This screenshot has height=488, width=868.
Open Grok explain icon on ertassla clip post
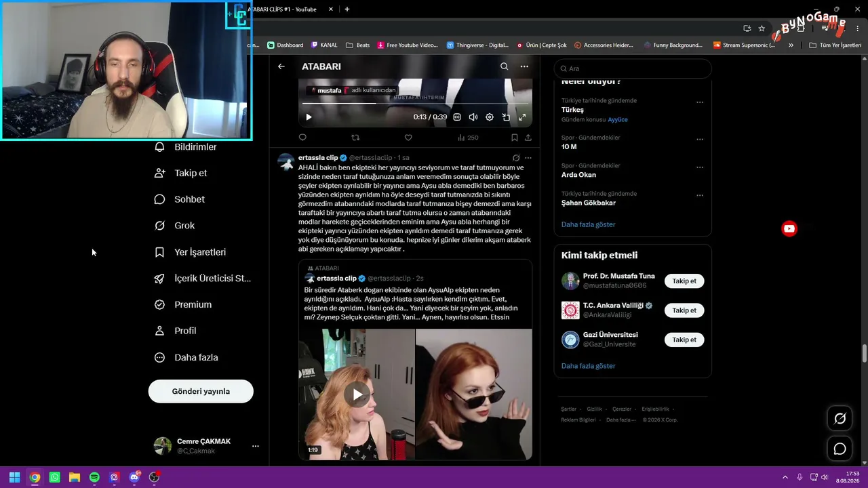click(x=516, y=158)
